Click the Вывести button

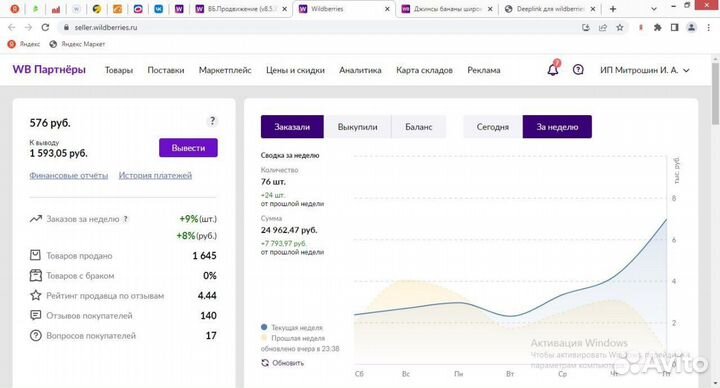188,148
